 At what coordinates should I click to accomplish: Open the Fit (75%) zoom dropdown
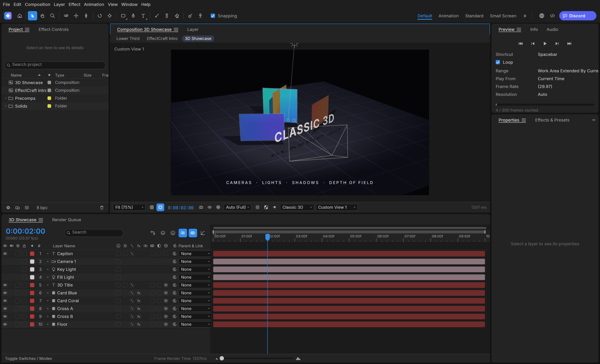(129, 207)
